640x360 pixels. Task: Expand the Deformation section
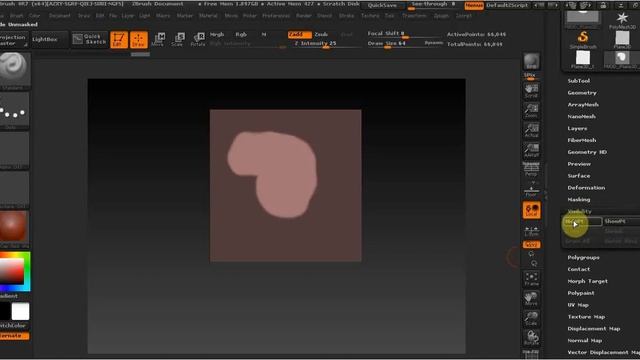[586, 188]
